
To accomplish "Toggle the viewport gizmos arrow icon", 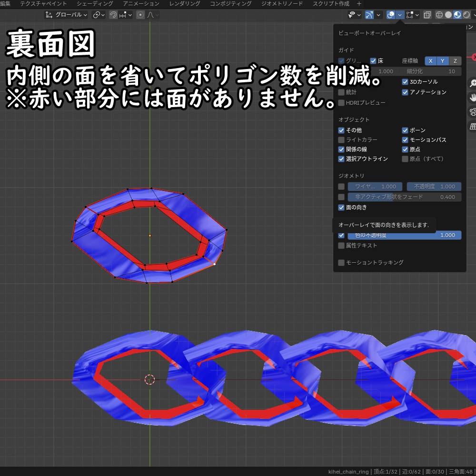I will (369, 15).
